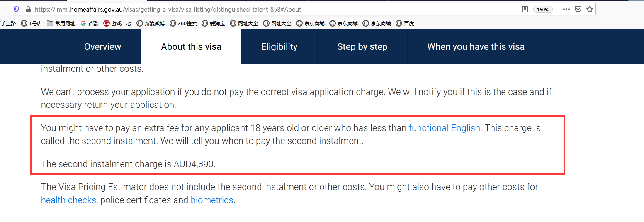
Task: Focus the URL address field
Action: pos(274,9)
